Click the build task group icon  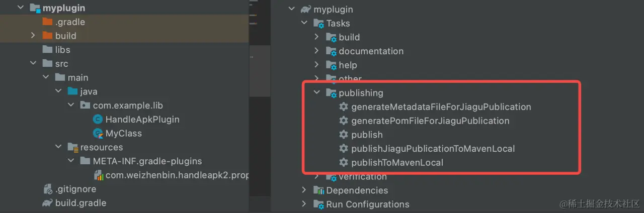[x=331, y=37]
